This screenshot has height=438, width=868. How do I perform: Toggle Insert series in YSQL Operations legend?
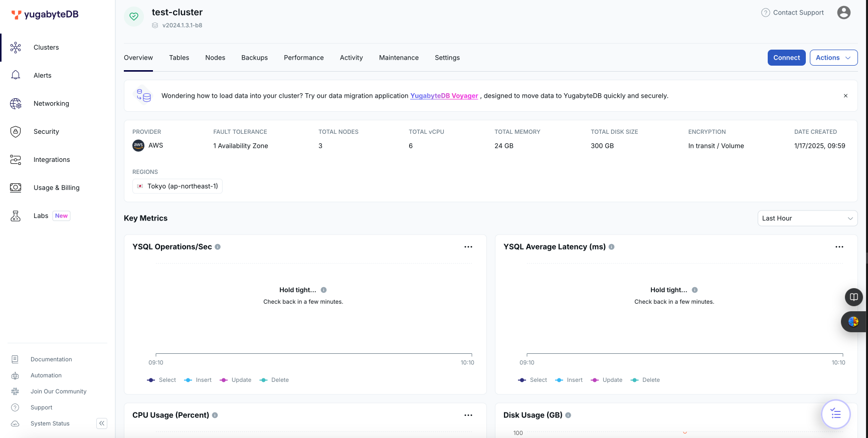[x=198, y=380]
